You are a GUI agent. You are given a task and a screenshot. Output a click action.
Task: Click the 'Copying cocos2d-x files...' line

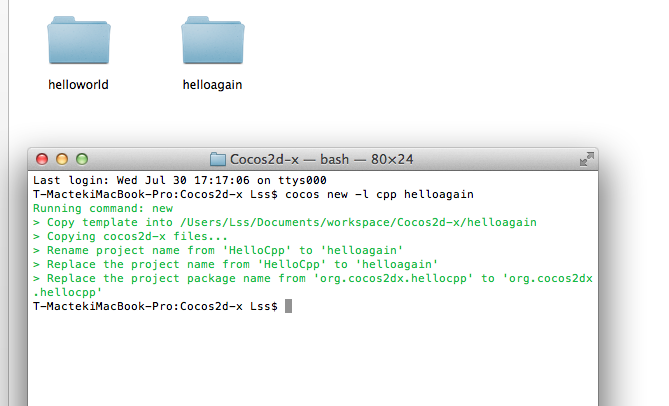point(131,237)
